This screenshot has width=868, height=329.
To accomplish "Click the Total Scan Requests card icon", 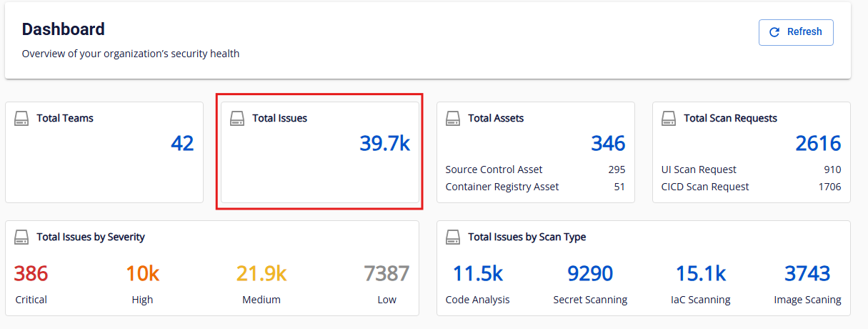I will 669,118.
